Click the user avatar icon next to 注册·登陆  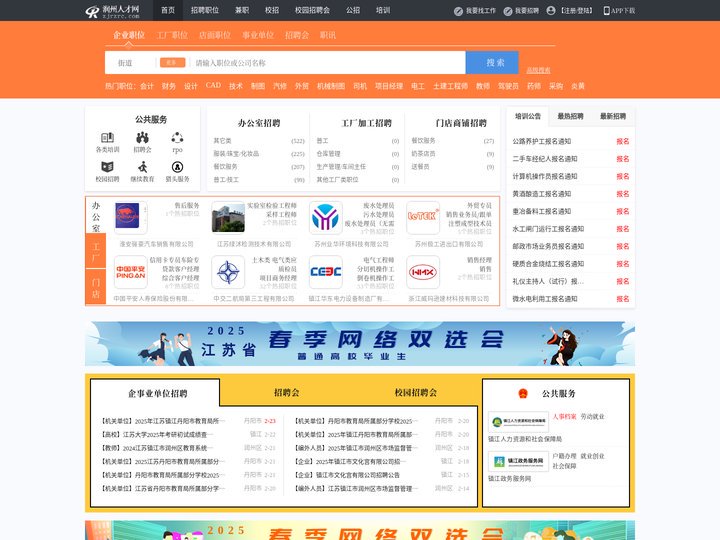[551, 11]
